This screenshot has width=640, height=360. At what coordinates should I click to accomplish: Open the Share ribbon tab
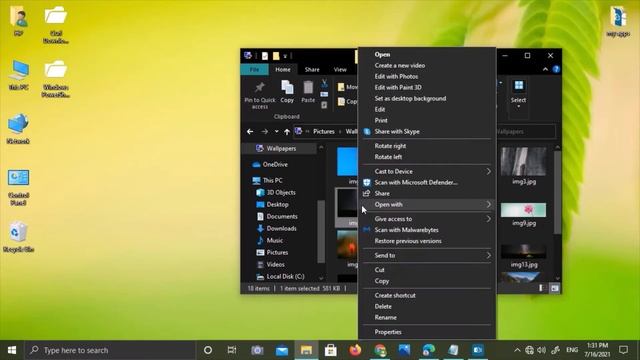point(312,69)
